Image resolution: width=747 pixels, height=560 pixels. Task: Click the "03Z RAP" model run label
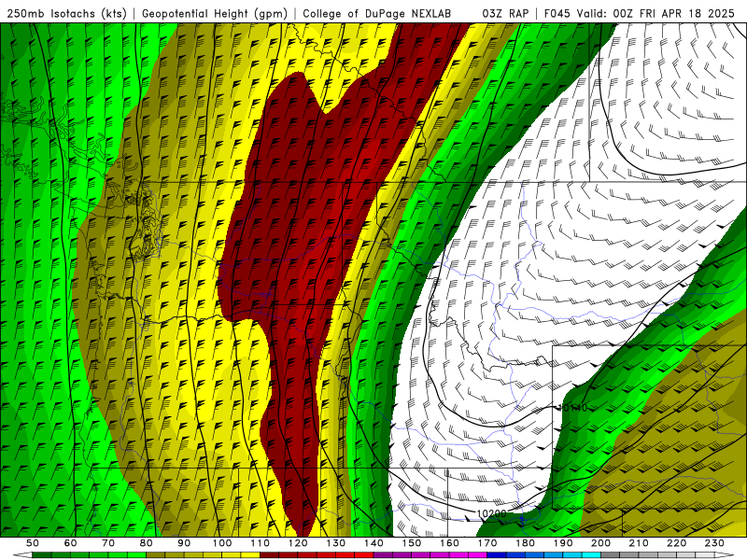[x=505, y=13]
